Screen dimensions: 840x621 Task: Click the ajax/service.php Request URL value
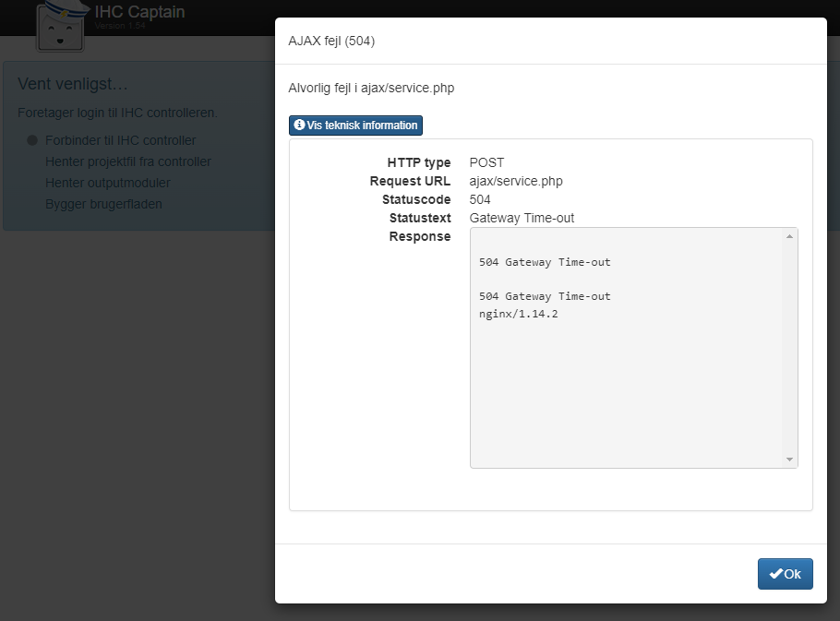(x=516, y=181)
